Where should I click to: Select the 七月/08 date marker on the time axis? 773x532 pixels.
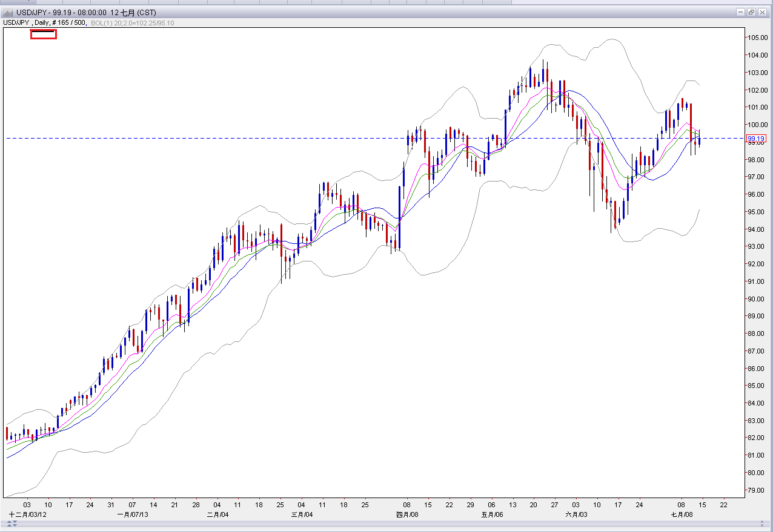682,514
